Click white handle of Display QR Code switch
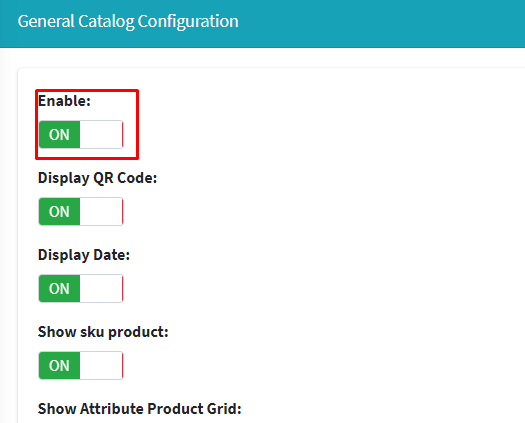The height and width of the screenshot is (423, 525). [101, 212]
